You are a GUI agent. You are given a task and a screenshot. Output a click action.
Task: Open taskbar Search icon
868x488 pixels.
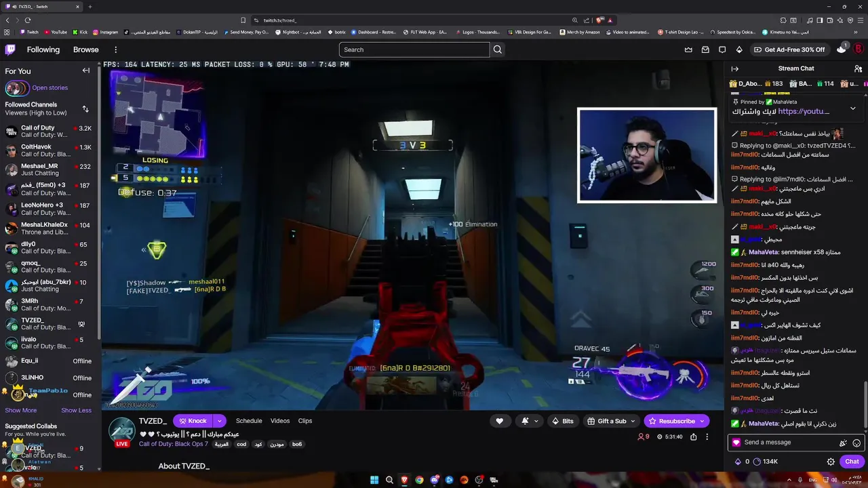[x=389, y=480]
